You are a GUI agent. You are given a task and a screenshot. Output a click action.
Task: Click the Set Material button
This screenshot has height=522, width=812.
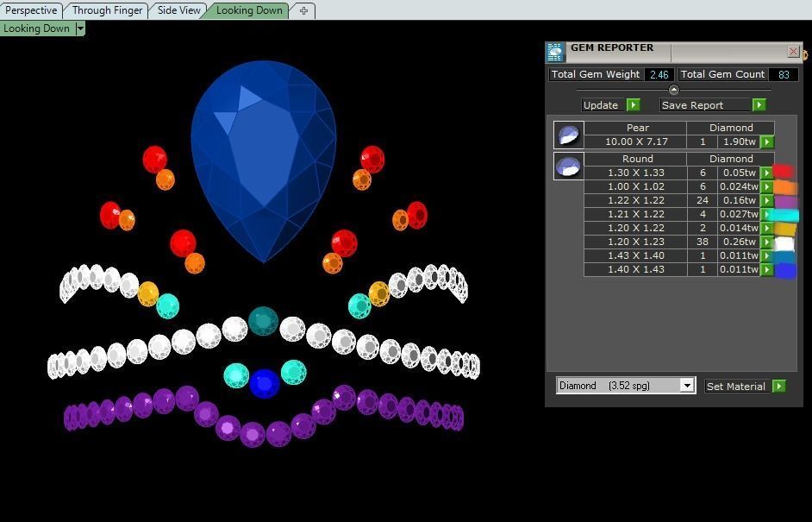click(x=735, y=387)
